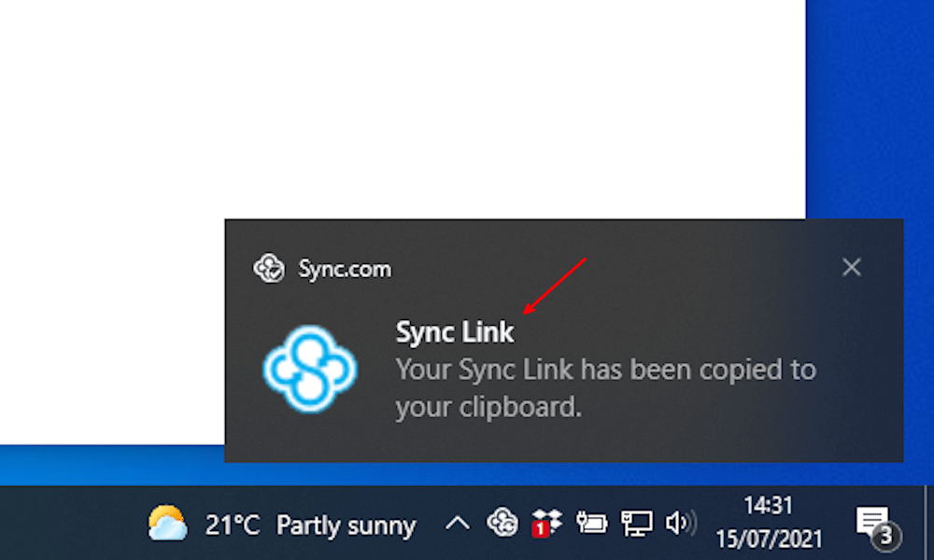Click the Sync.com app name in notification

coord(345,269)
